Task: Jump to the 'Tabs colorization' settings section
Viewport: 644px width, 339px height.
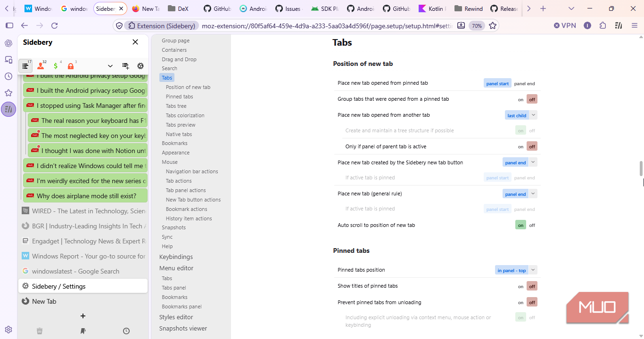Action: [x=185, y=115]
